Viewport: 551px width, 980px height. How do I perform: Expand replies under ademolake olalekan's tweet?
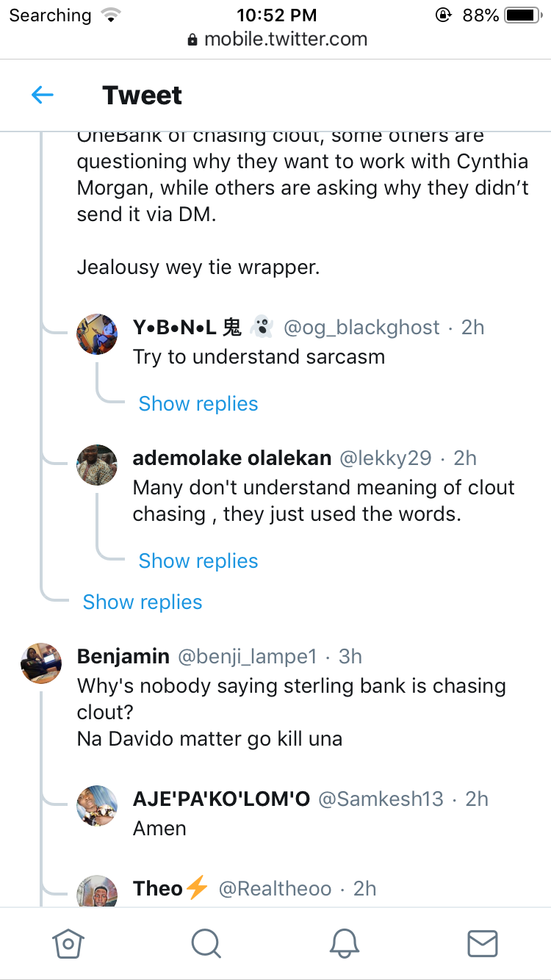(198, 561)
